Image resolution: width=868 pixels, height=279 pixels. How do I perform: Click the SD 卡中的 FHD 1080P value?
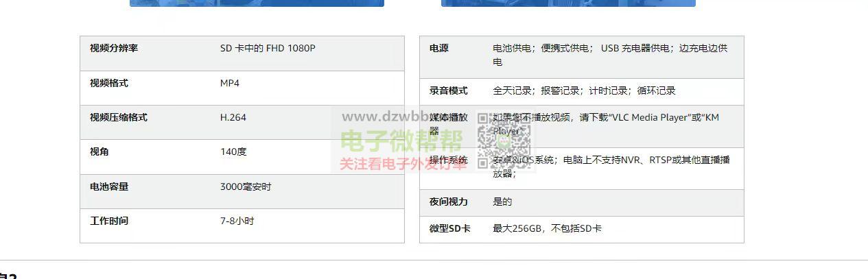(268, 49)
